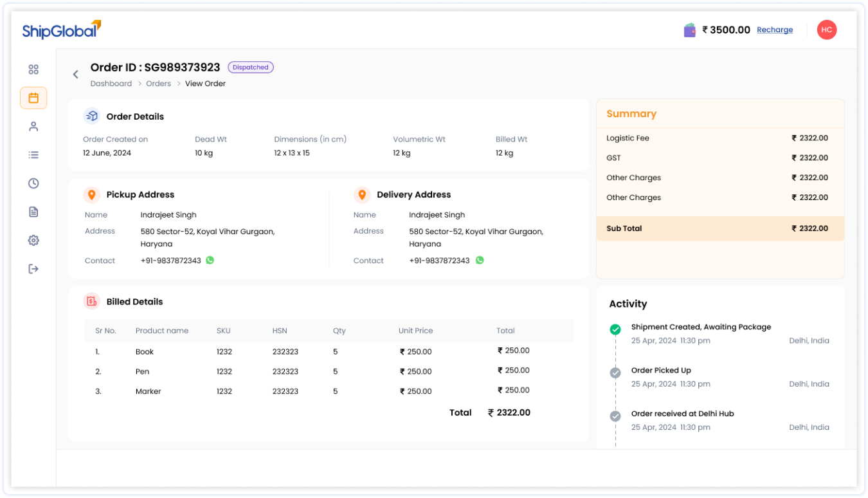Open the documents report icon in sidebar
This screenshot has height=498, width=868.
tap(33, 211)
